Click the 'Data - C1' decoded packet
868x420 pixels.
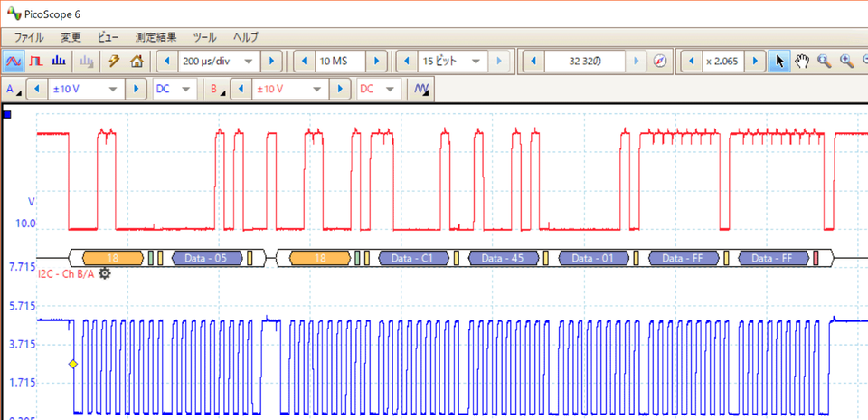412,258
